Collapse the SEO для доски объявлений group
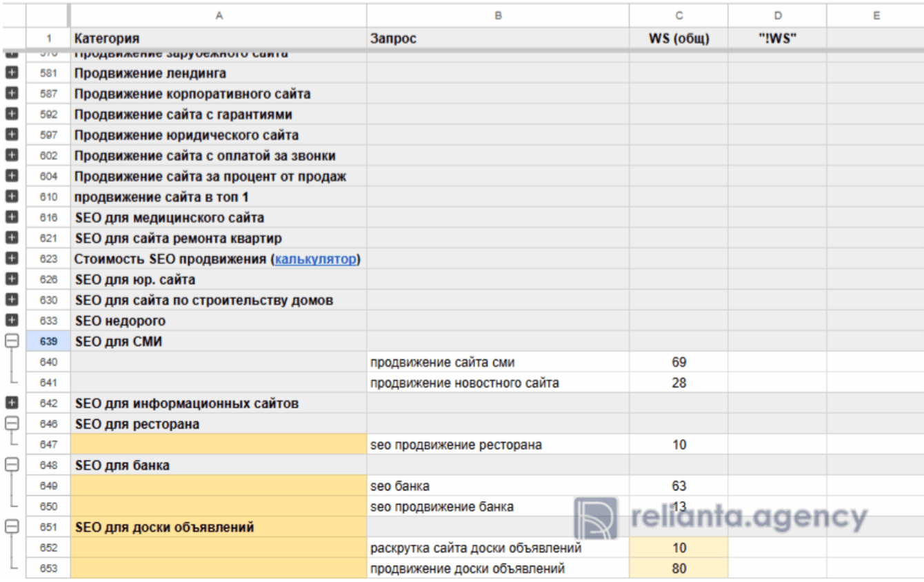The image size is (924, 582). [x=11, y=527]
